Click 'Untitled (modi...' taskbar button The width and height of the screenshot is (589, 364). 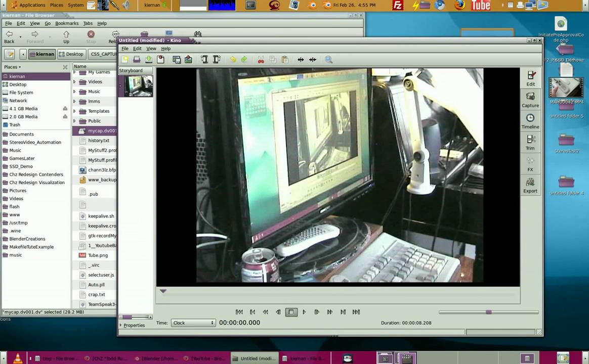[x=255, y=358]
